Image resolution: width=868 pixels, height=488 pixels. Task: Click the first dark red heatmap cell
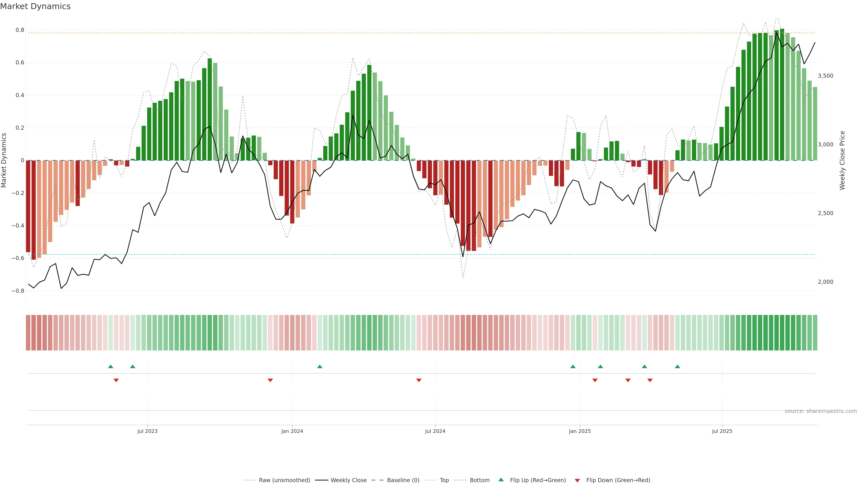28,332
